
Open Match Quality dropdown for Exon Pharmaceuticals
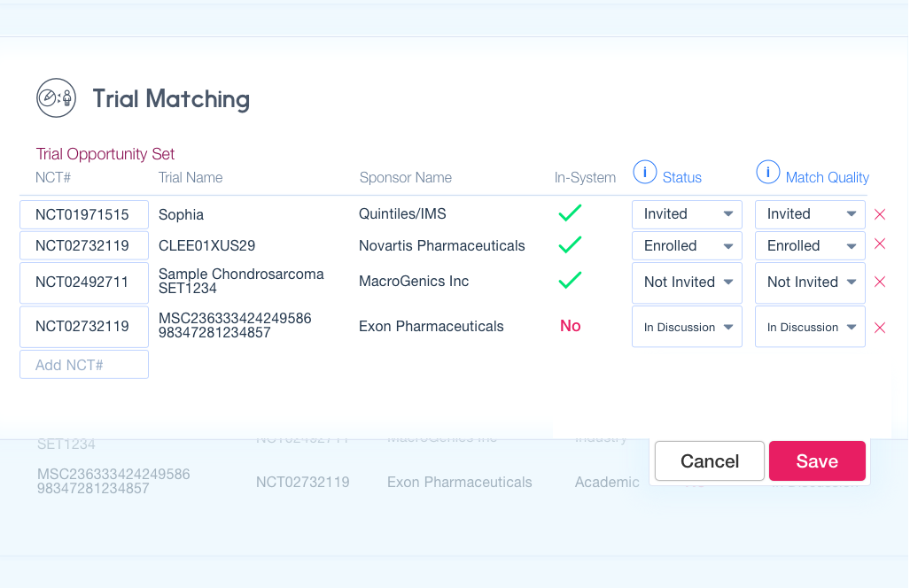810,327
